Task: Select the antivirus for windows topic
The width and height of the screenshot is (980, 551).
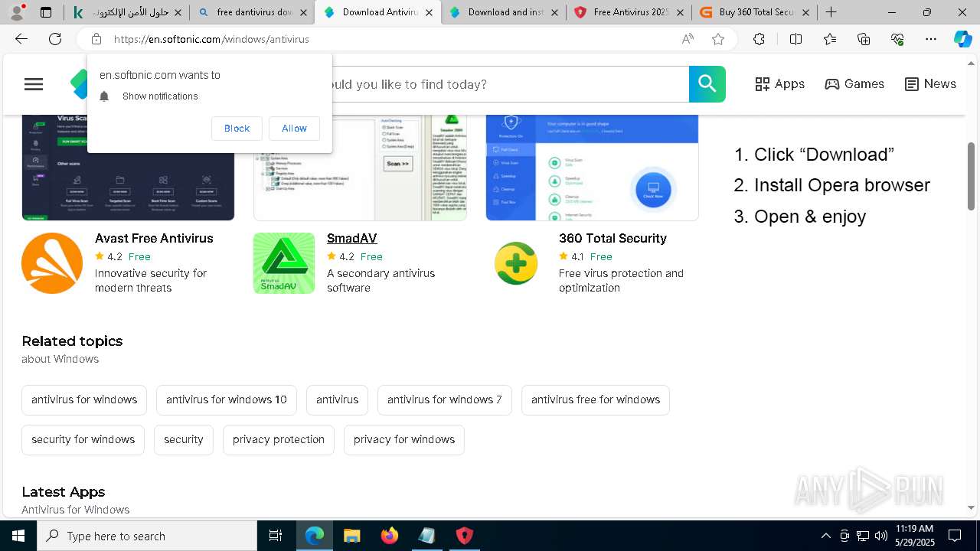Action: pyautogui.click(x=84, y=399)
